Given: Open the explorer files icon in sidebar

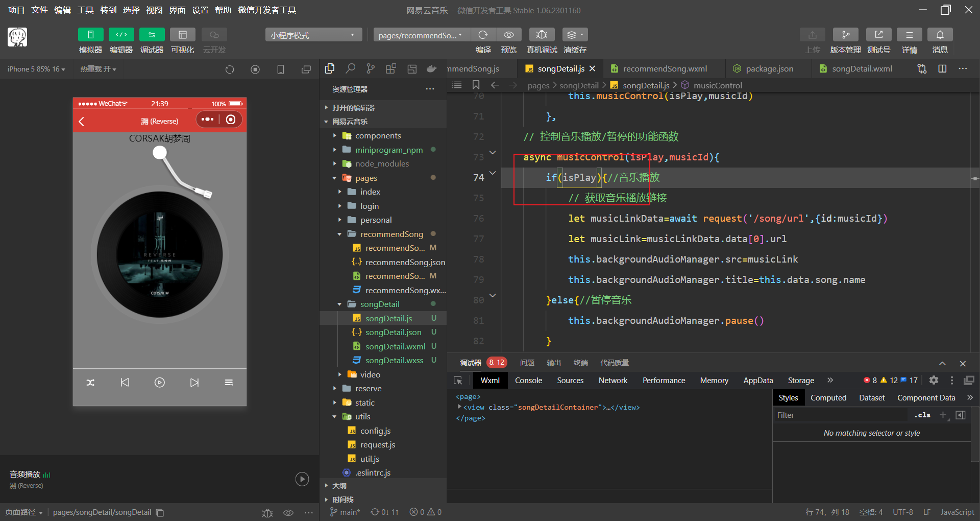Looking at the screenshot, I should pyautogui.click(x=330, y=68).
